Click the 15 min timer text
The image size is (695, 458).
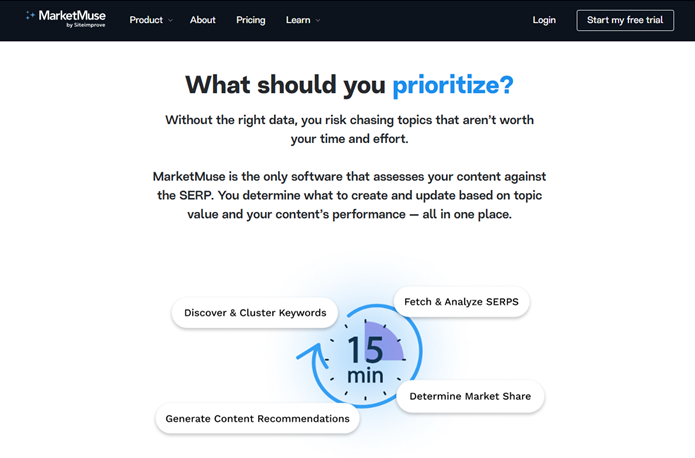(x=365, y=359)
